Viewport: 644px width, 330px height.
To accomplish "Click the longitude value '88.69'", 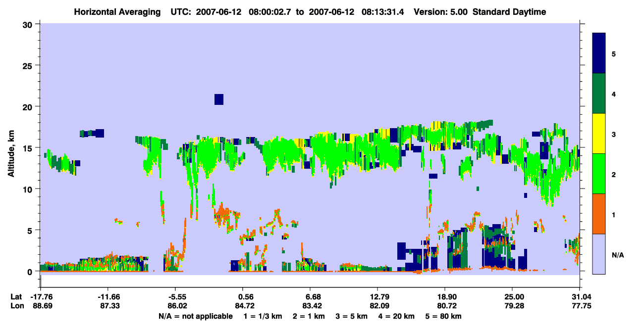I will (x=41, y=306).
